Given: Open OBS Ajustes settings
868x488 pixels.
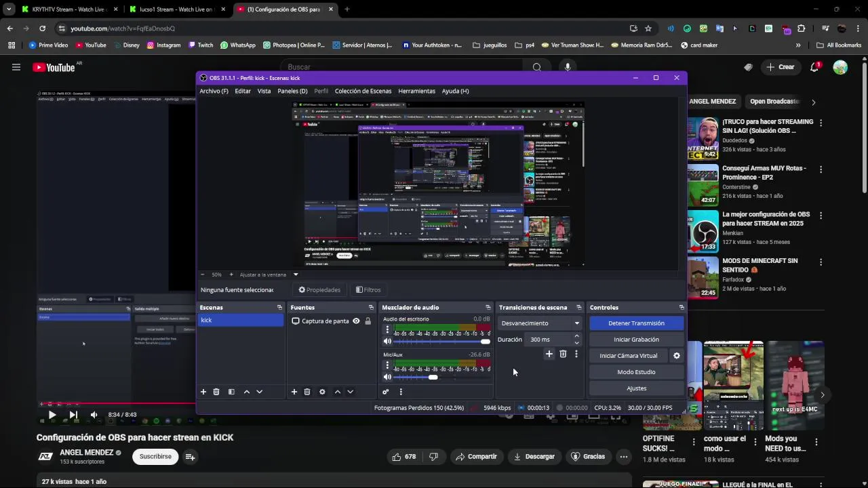Looking at the screenshot, I should coord(636,388).
